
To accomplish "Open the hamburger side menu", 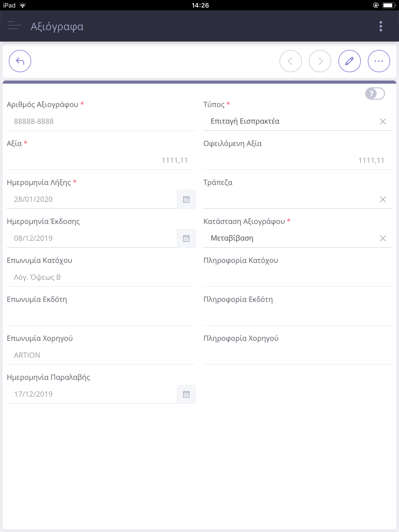I will pos(14,25).
